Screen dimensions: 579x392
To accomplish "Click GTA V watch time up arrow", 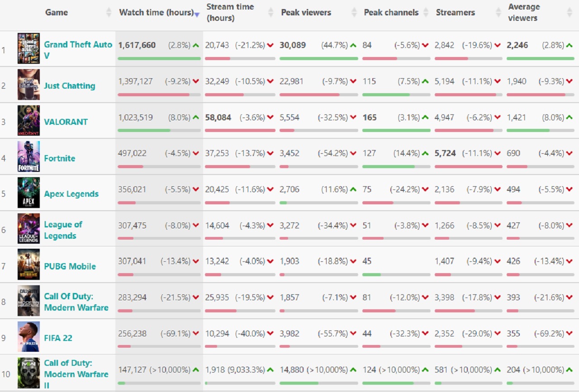I will (x=196, y=45).
